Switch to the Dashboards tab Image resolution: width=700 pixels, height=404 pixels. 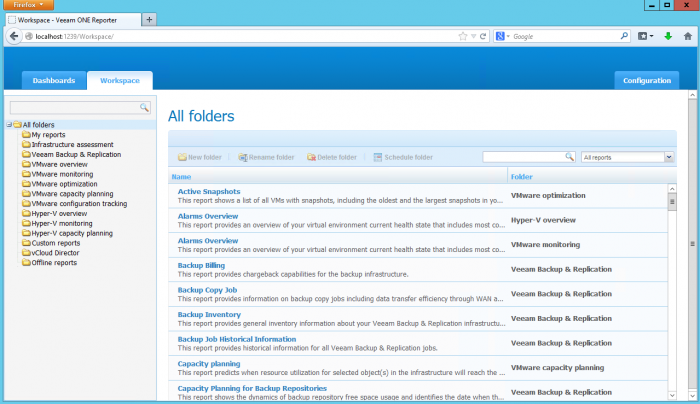point(54,80)
